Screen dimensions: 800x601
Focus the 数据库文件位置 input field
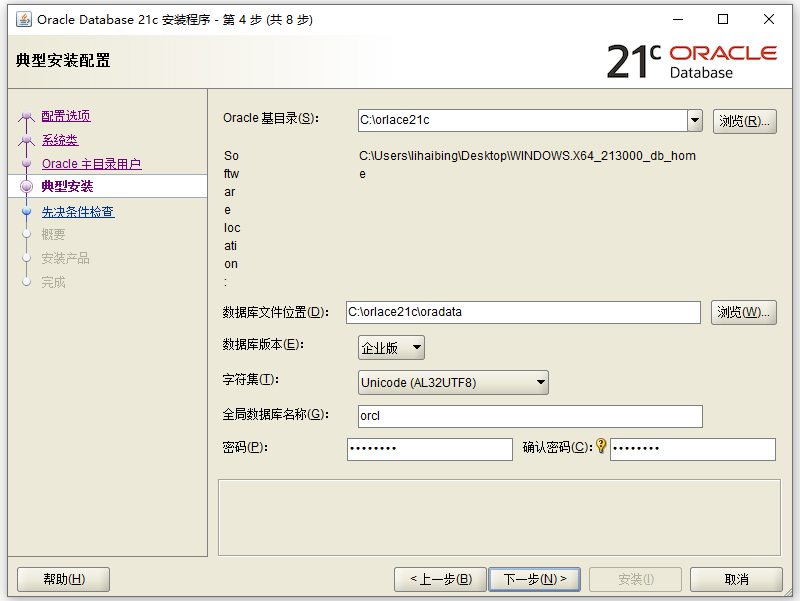[523, 312]
